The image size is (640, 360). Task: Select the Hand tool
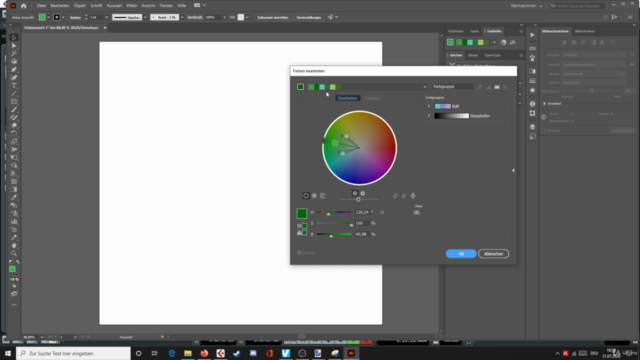click(x=14, y=245)
